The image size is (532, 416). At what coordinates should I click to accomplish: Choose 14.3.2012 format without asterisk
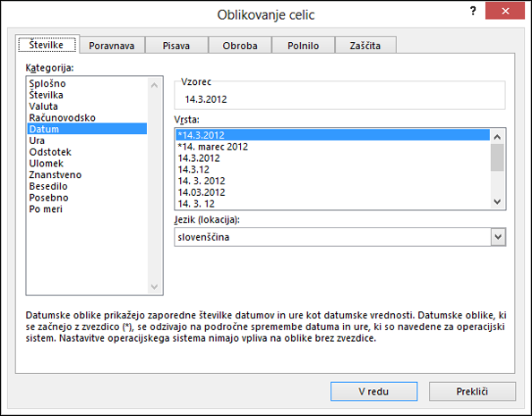click(333, 158)
